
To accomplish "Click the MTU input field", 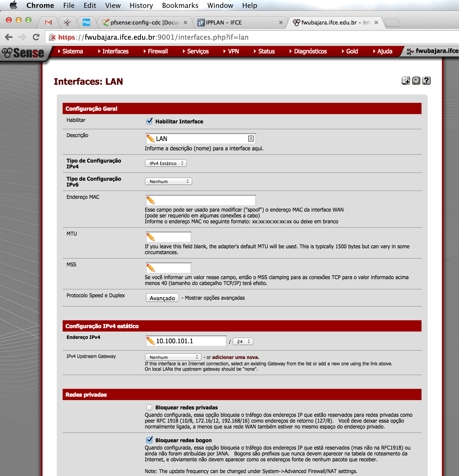I will click(x=168, y=237).
